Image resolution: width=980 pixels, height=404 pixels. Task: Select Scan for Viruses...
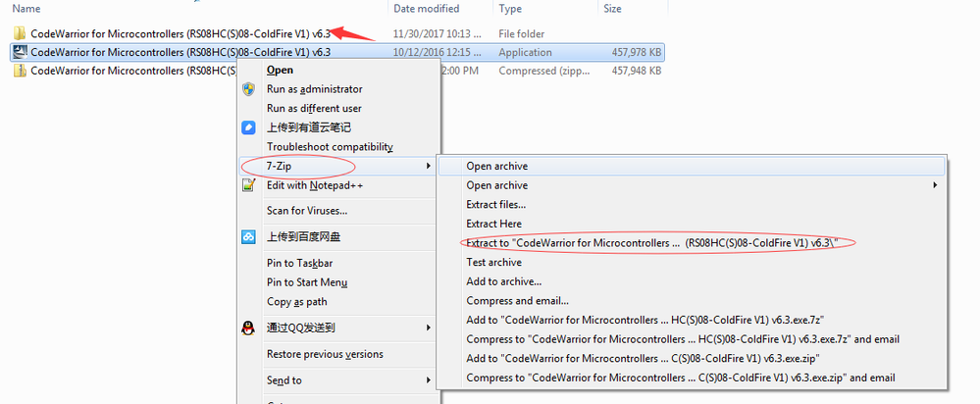click(307, 211)
